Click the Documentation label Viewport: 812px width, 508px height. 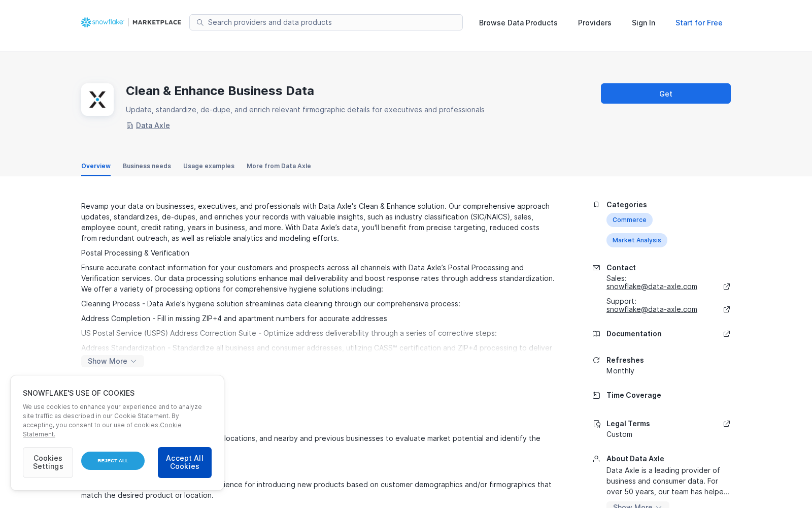[634, 334]
